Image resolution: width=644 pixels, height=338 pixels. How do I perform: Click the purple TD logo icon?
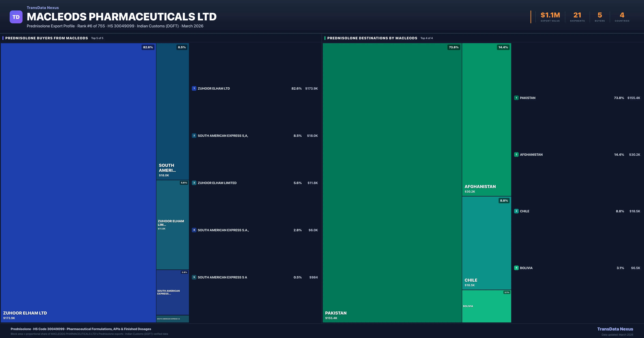(x=16, y=17)
